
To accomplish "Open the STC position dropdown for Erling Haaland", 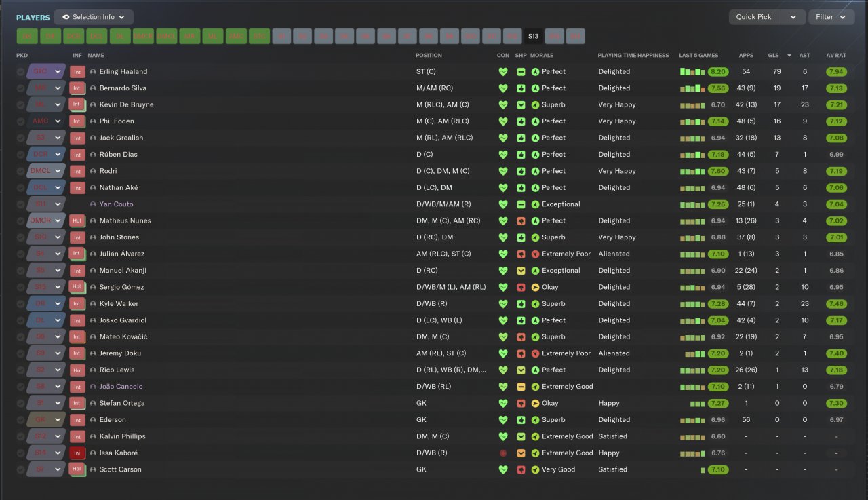I will point(46,71).
